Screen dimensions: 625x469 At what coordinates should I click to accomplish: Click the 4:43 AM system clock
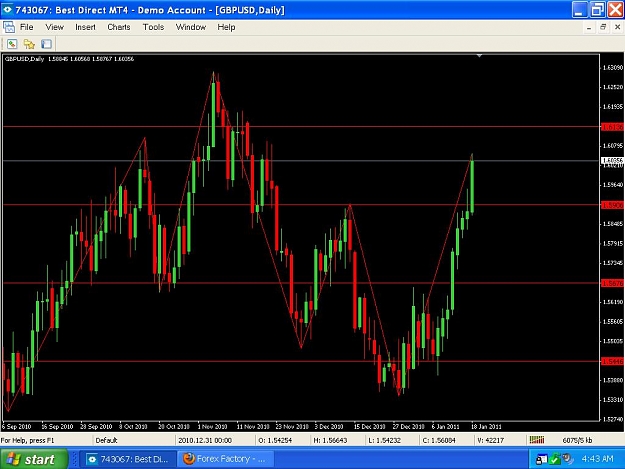tap(597, 459)
